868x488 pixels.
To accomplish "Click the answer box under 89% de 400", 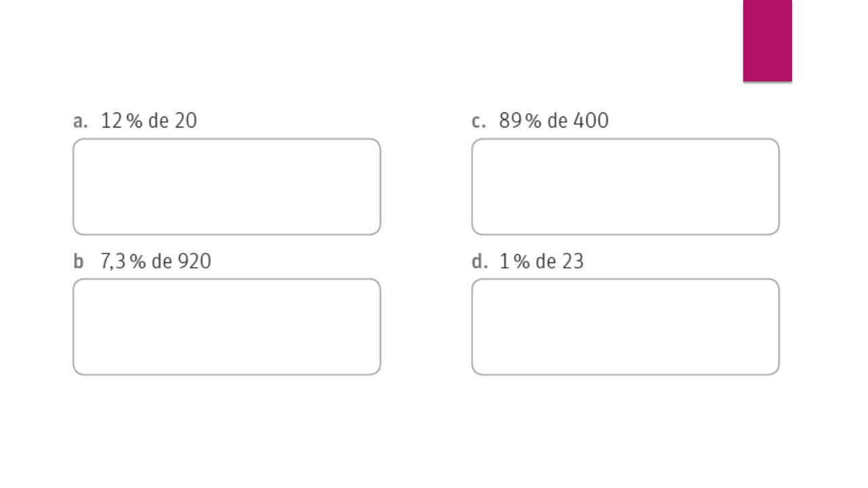I will (625, 187).
